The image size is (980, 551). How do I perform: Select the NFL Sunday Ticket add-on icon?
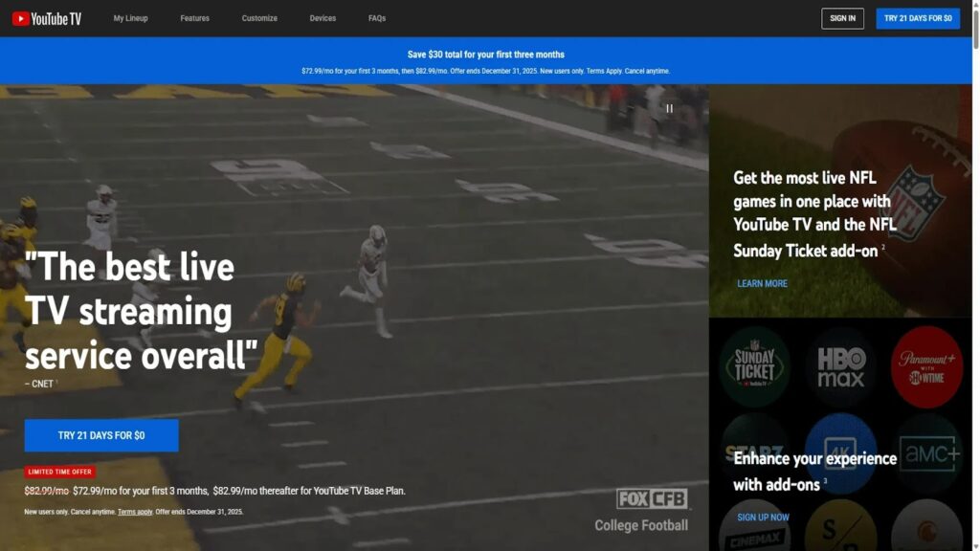click(x=754, y=366)
